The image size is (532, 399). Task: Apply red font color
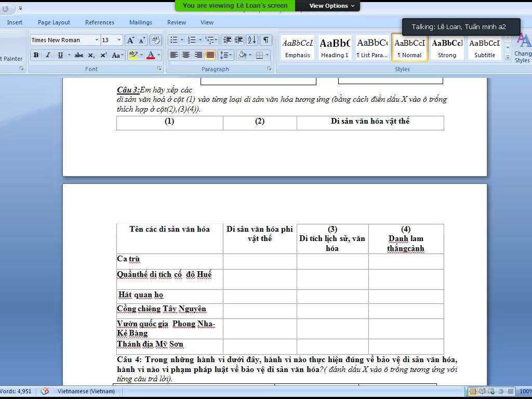151,55
